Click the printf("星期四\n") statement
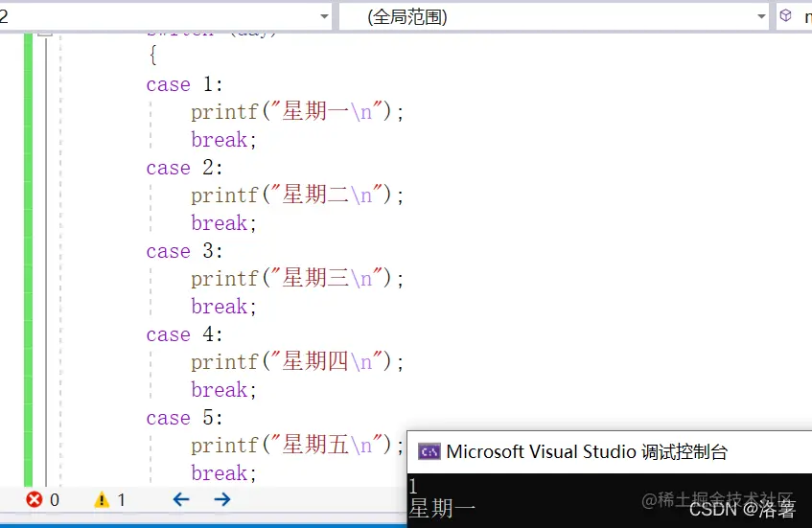Viewport: 812px width, 528px height. pos(297,362)
